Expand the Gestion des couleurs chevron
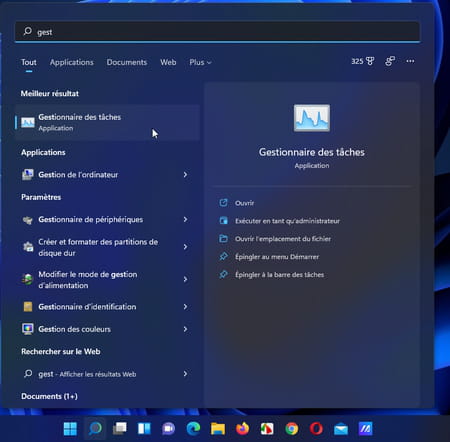Image resolution: width=450 pixels, height=442 pixels. (x=185, y=329)
